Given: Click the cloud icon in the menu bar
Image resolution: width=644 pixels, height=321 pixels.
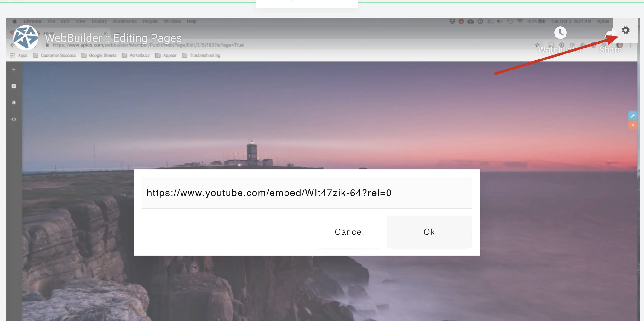Looking at the screenshot, I should 470,21.
